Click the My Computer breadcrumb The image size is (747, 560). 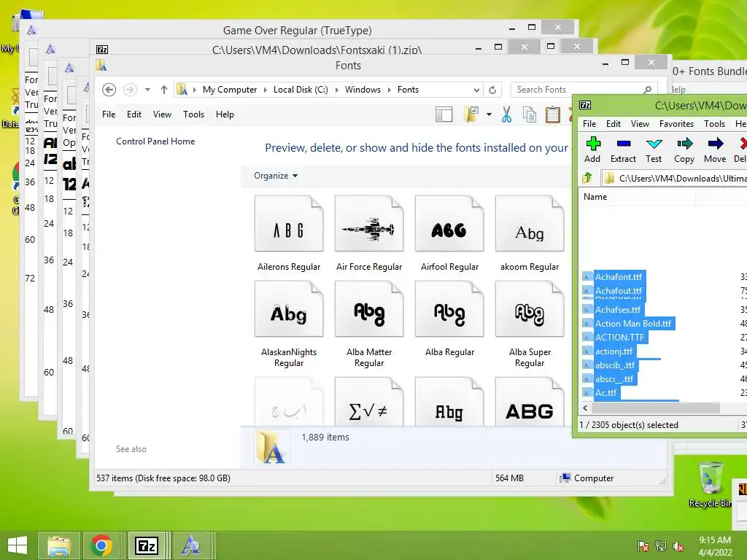click(x=230, y=90)
